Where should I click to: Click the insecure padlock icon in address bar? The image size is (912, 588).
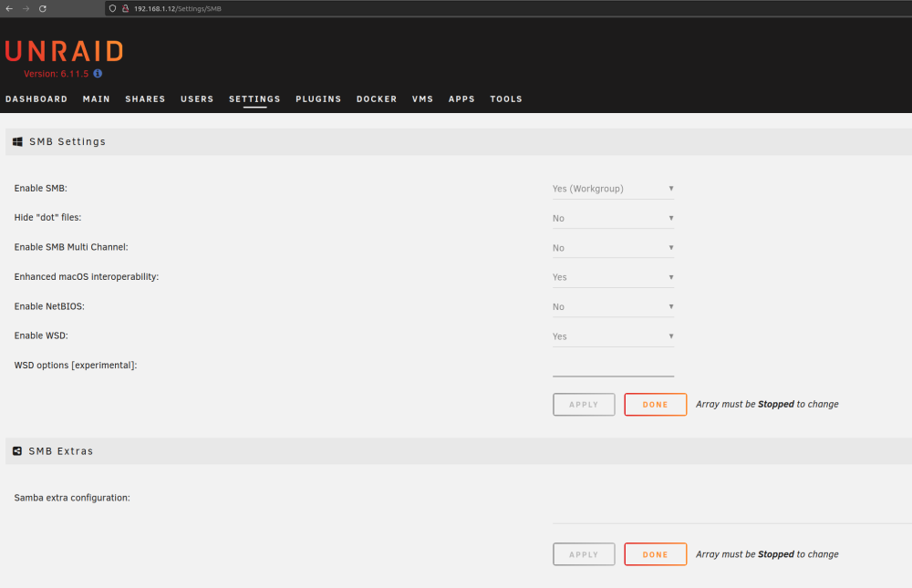(x=125, y=9)
